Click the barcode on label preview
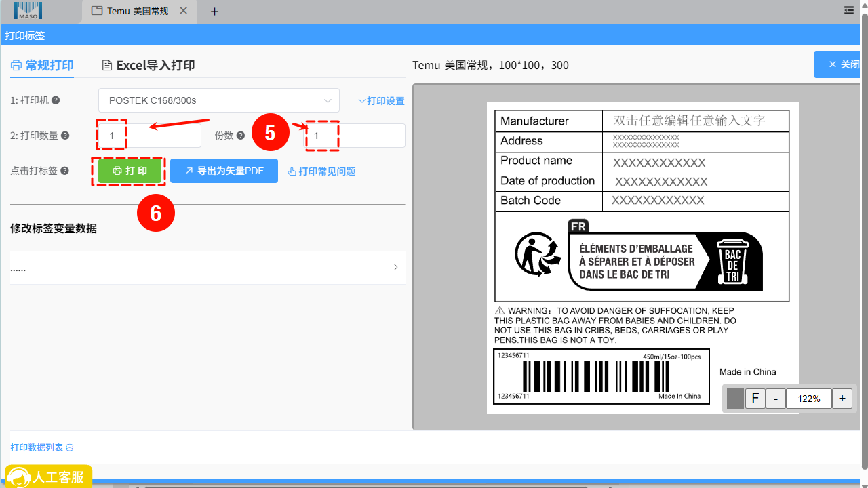 [x=595, y=376]
